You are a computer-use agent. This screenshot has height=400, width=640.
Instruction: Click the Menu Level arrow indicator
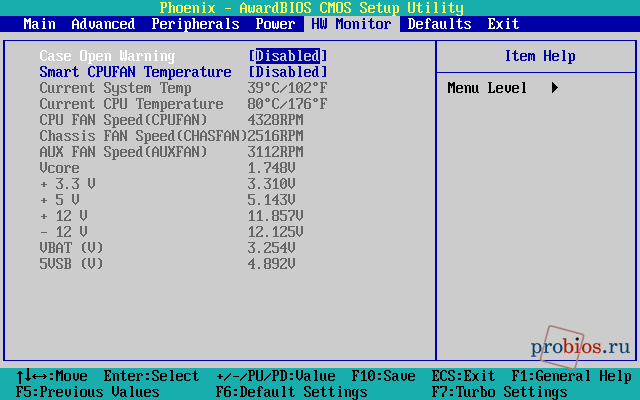click(x=555, y=88)
